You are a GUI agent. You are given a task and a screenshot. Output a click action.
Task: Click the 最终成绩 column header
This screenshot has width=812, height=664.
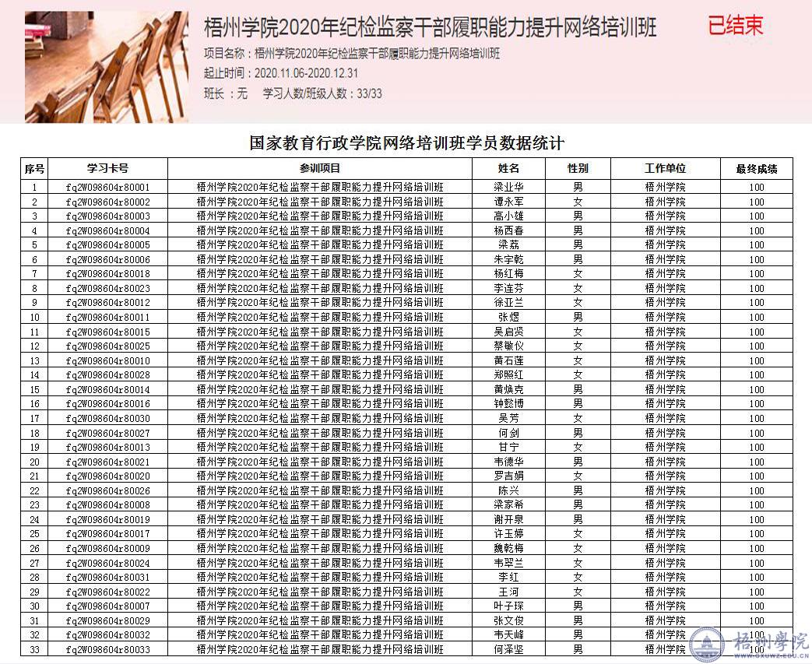point(757,168)
